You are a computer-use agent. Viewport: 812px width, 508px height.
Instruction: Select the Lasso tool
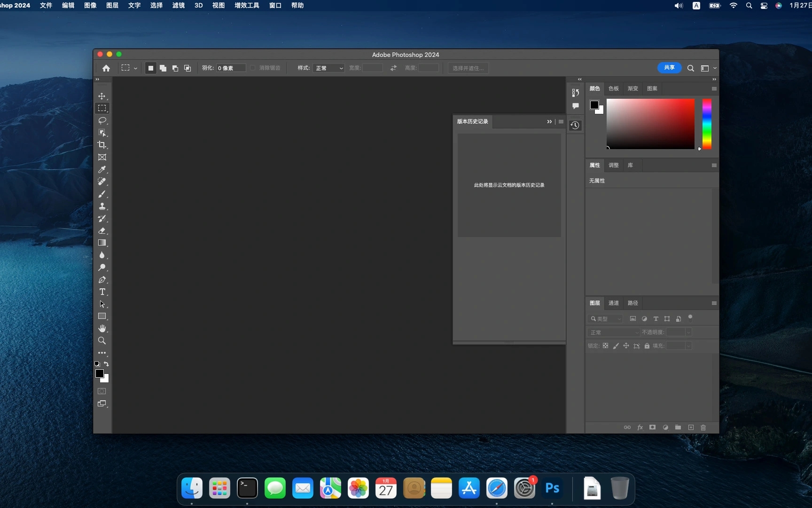point(102,120)
